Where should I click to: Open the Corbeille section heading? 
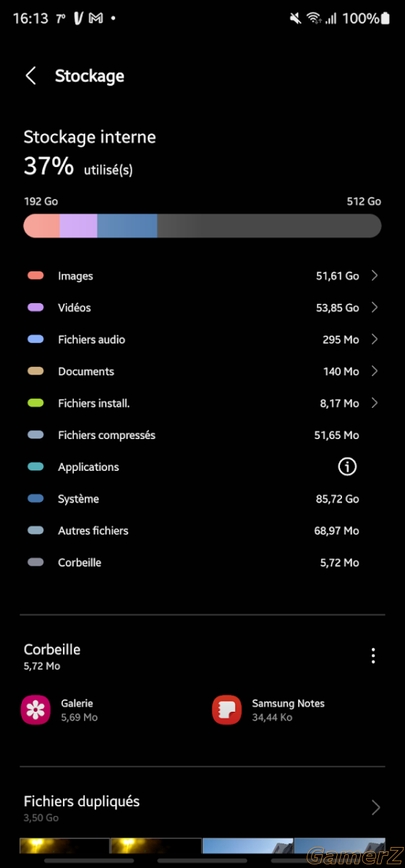click(x=52, y=650)
